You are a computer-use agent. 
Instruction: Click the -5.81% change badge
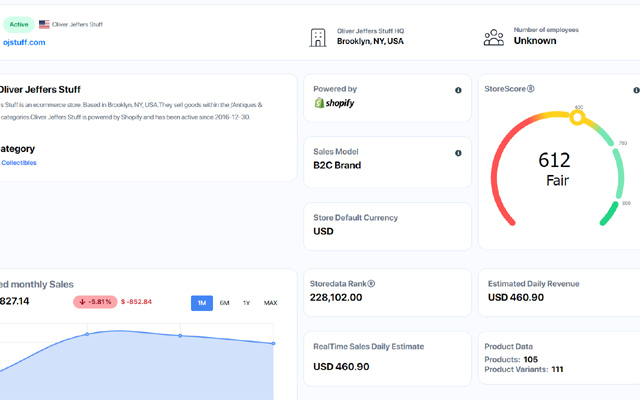pyautogui.click(x=94, y=301)
